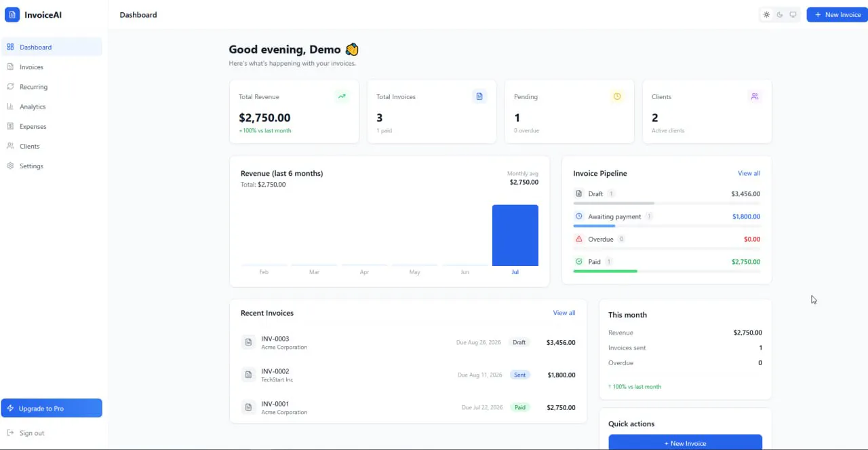The height and width of the screenshot is (450, 868).
Task: Click View all in Invoice Pipeline
Action: pos(749,173)
